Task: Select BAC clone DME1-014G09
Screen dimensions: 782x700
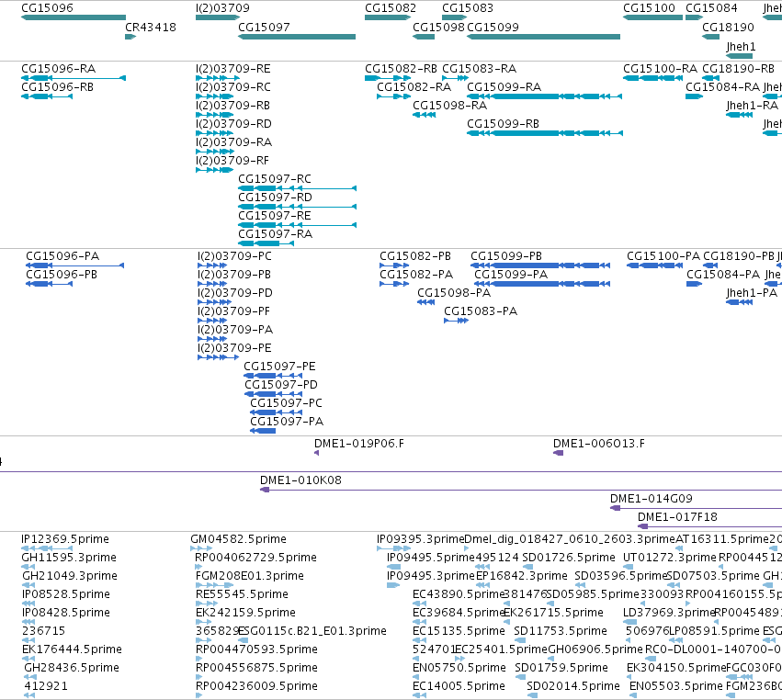Action: pos(652,499)
